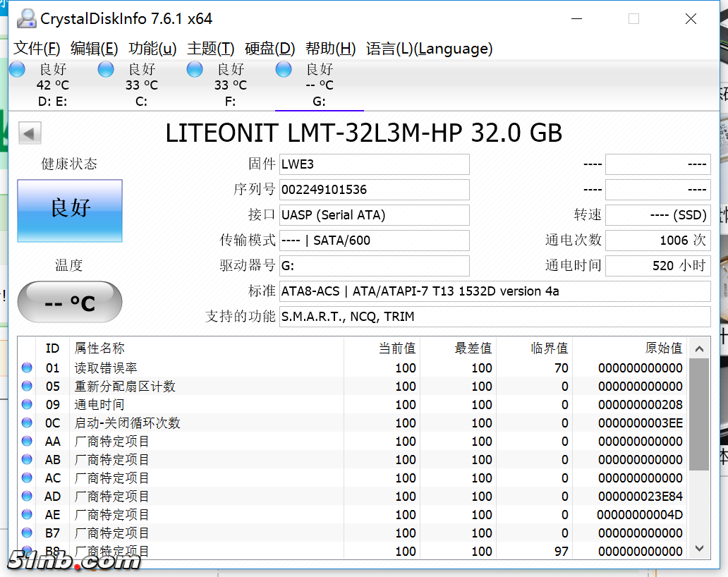The width and height of the screenshot is (728, 577).
Task: Click the serial number field 002249101536
Action: (x=374, y=190)
